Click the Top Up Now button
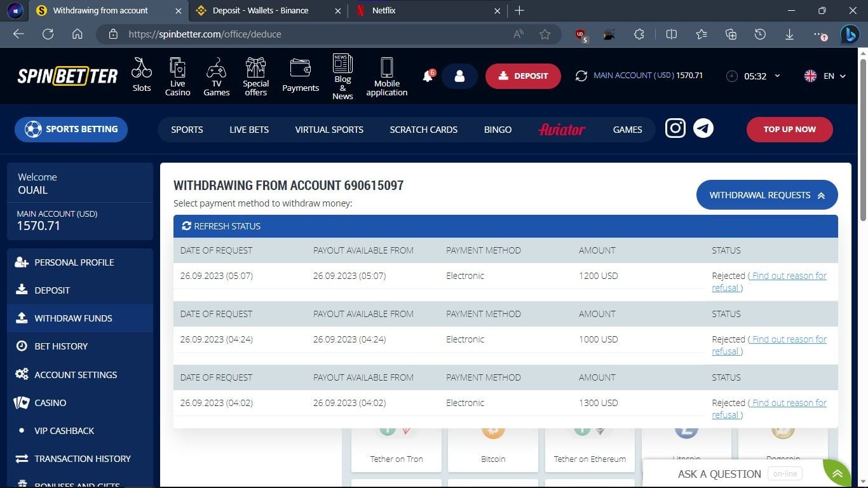Viewport: 868px width, 488px height. tap(789, 129)
